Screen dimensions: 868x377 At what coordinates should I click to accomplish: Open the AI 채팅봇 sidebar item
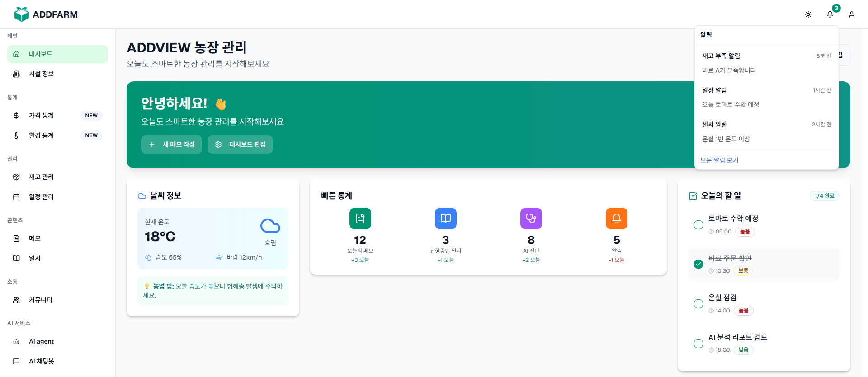(x=57, y=361)
